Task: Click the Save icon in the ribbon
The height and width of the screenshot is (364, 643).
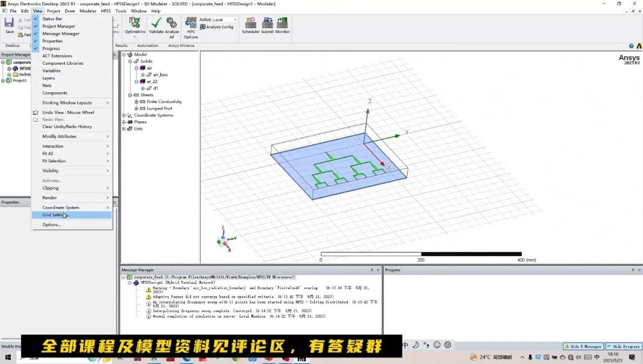Action: click(x=9, y=24)
